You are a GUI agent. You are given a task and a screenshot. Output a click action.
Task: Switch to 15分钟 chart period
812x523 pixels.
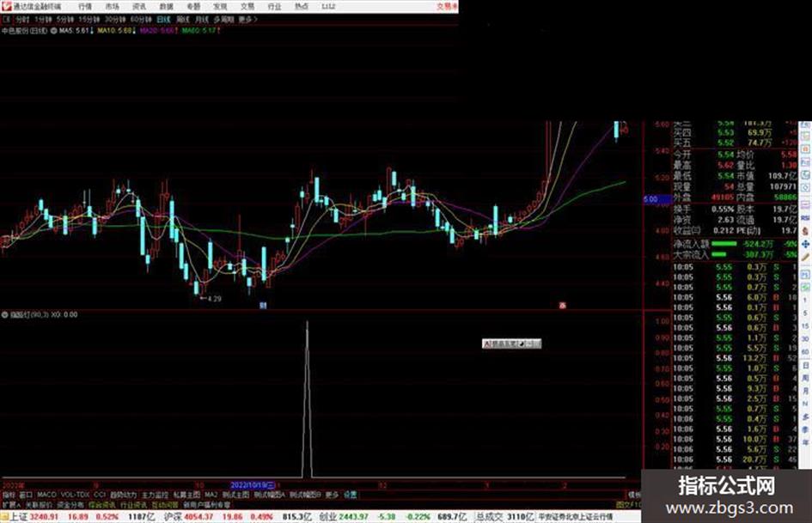coord(89,20)
